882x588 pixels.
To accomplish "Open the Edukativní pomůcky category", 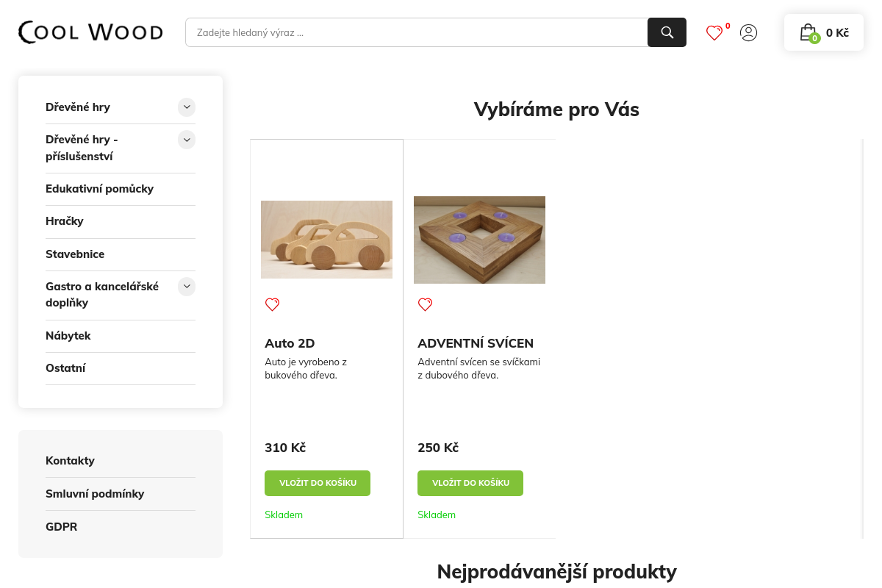I will coord(99,189).
